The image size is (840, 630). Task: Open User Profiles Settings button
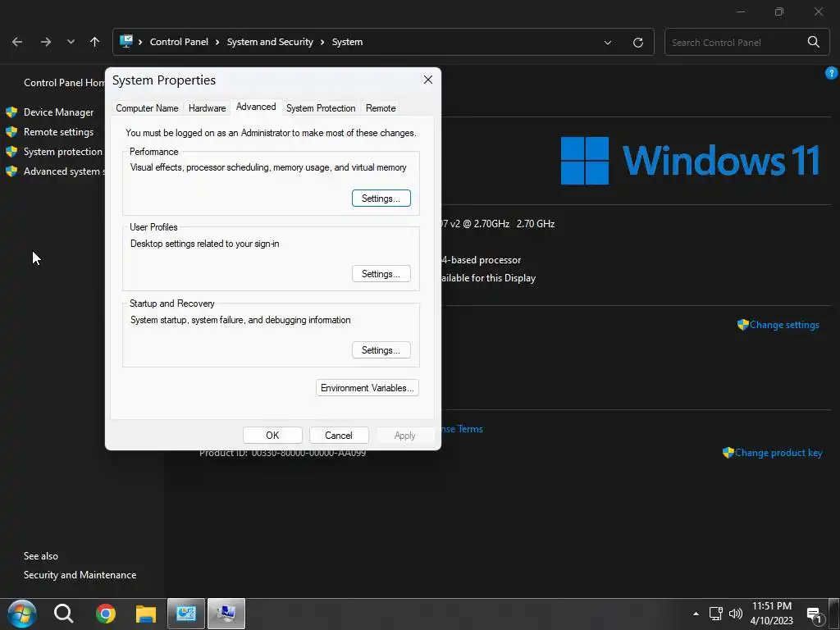tap(381, 274)
